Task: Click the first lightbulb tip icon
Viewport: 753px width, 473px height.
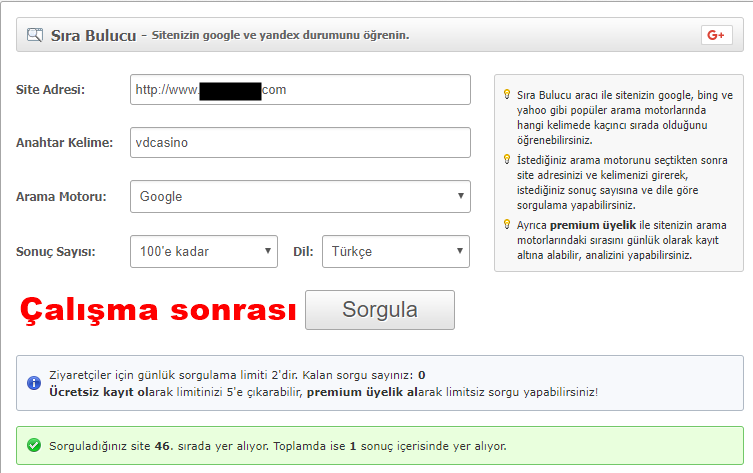Action: pyautogui.click(x=507, y=96)
